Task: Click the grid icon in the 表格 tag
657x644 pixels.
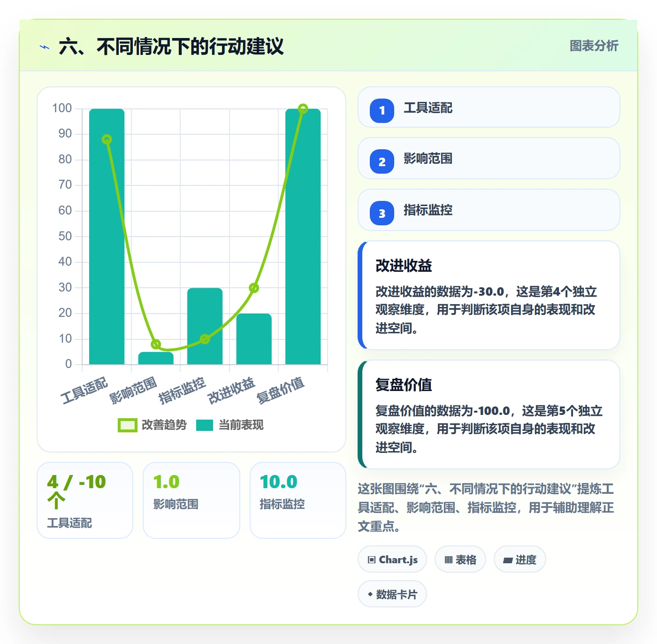Action: coord(449,560)
